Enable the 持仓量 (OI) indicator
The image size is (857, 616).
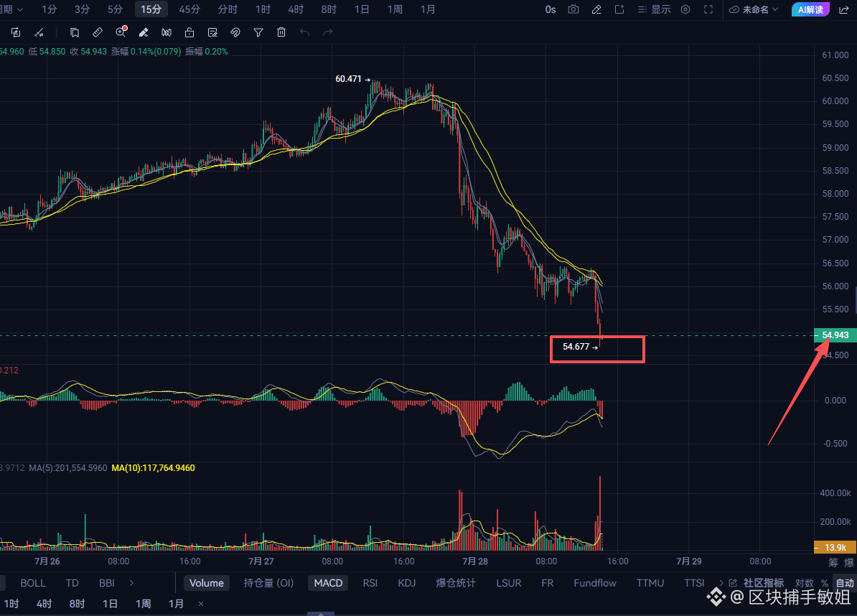tap(268, 583)
